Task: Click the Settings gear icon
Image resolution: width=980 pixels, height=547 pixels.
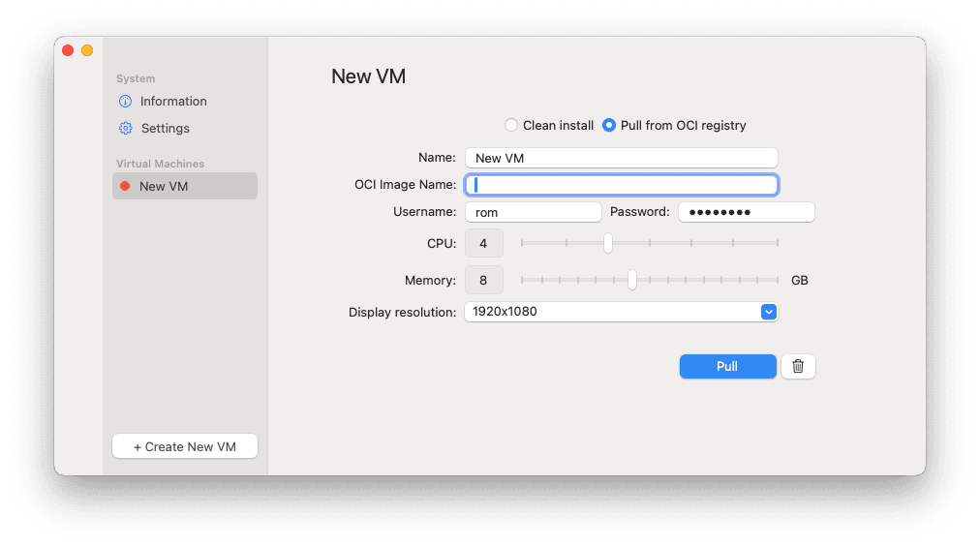Action: 125,129
